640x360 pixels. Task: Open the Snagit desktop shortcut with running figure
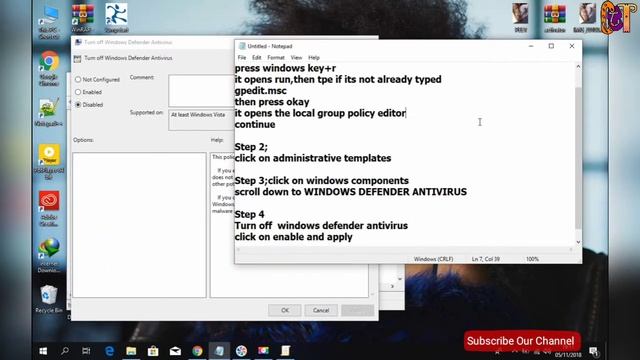point(116,19)
